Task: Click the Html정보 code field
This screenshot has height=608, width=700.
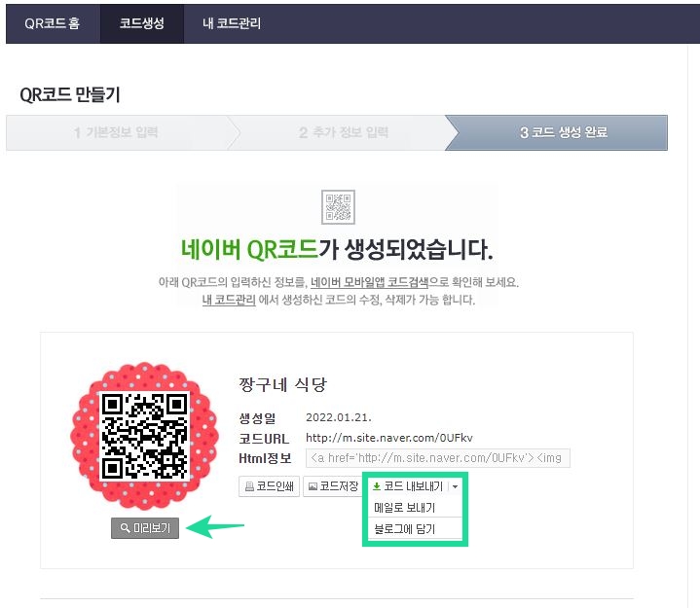Action: (437, 458)
